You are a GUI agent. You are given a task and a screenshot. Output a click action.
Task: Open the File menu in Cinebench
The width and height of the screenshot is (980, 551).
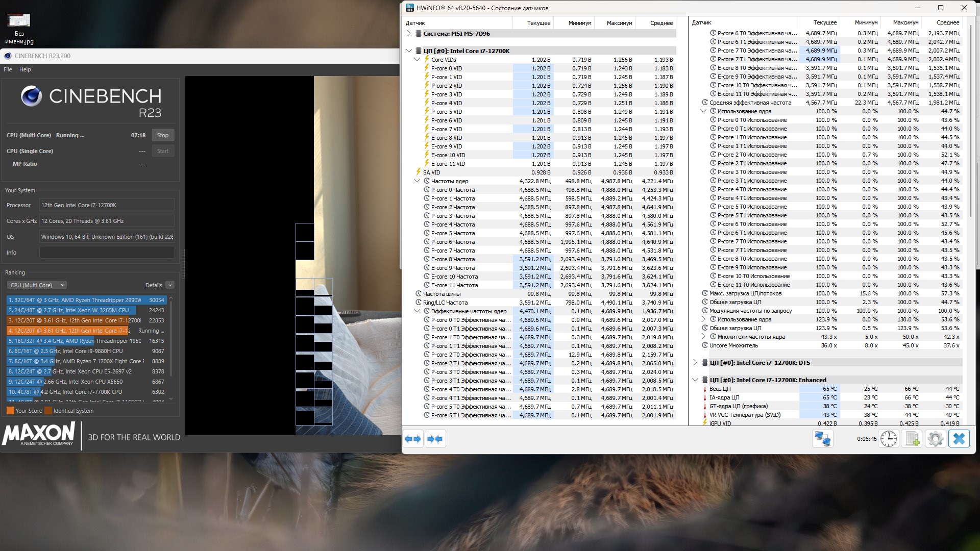pyautogui.click(x=8, y=69)
